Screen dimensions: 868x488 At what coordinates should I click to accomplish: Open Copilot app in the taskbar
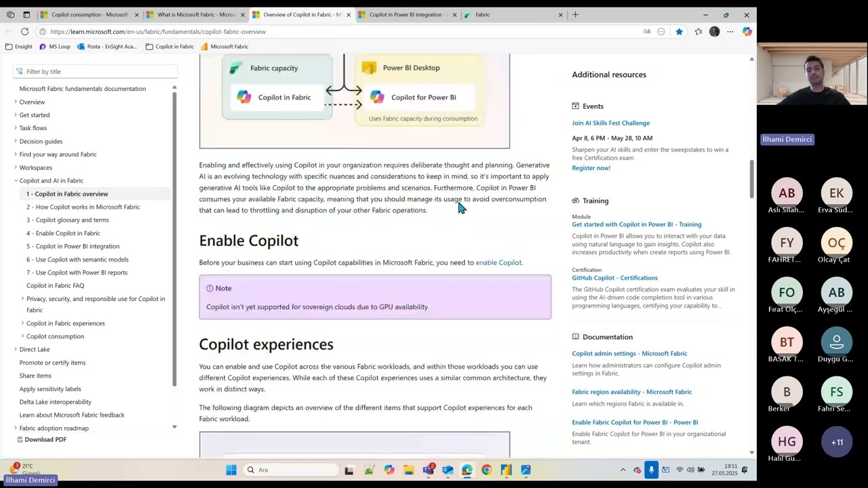pyautogui.click(x=389, y=470)
